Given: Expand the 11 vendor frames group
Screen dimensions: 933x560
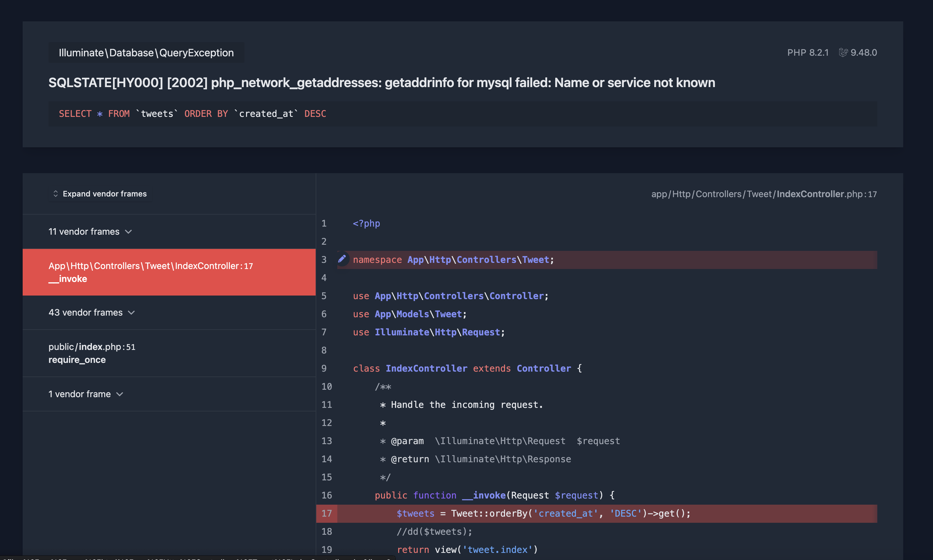Looking at the screenshot, I should tap(169, 231).
